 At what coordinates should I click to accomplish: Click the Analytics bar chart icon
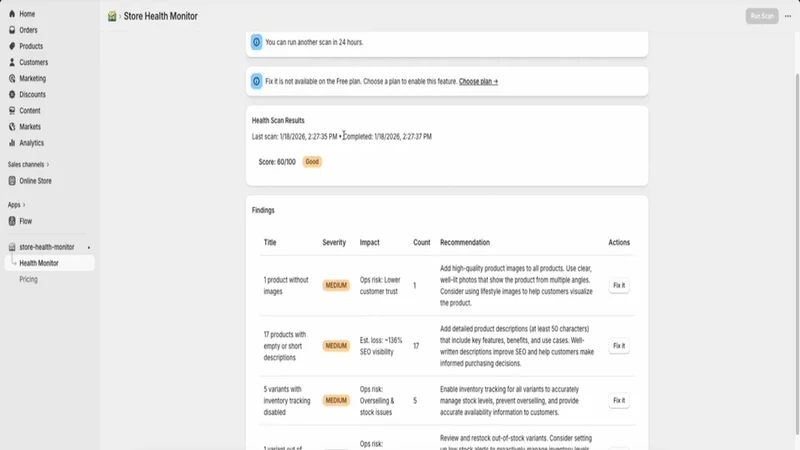point(12,143)
